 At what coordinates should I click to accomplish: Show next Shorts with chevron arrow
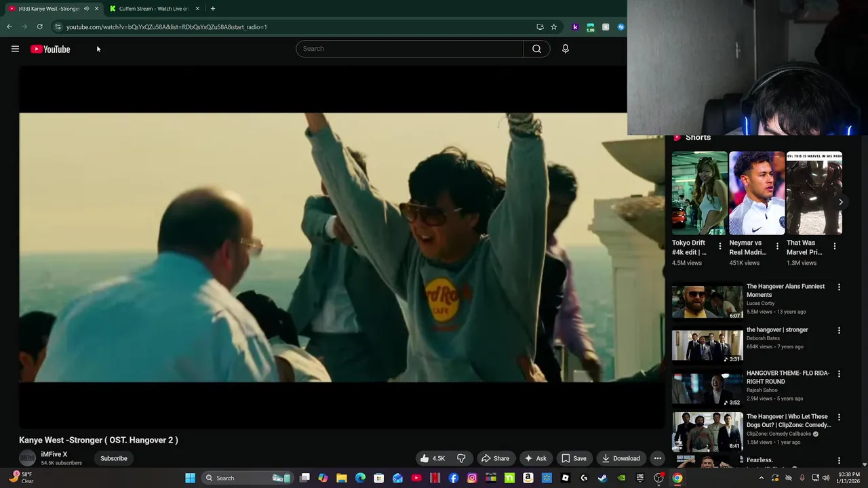840,202
